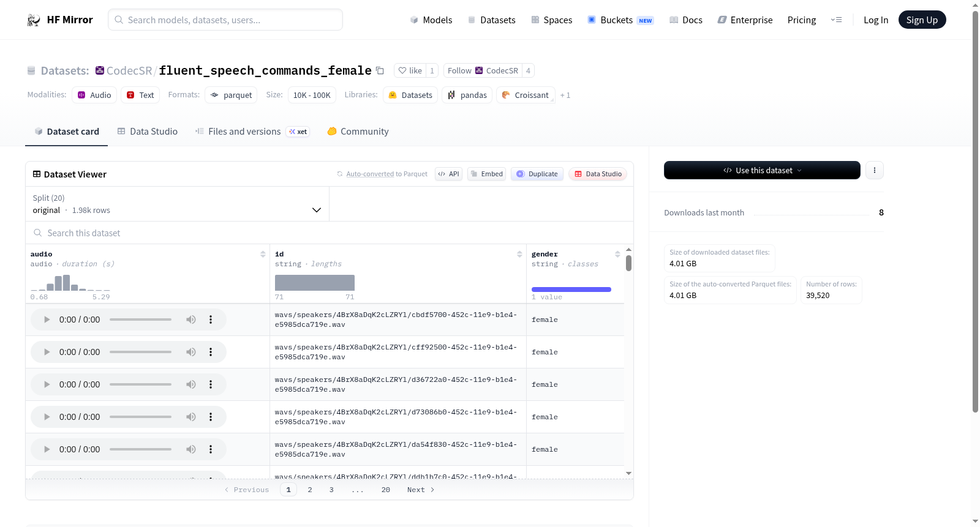This screenshot has width=980, height=527.
Task: Like this dataset
Action: [x=410, y=70]
